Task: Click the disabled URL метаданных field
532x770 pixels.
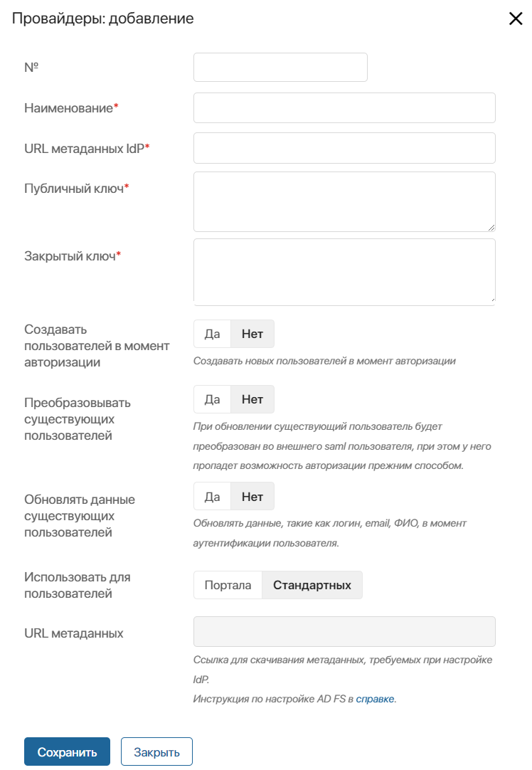Action: [344, 631]
